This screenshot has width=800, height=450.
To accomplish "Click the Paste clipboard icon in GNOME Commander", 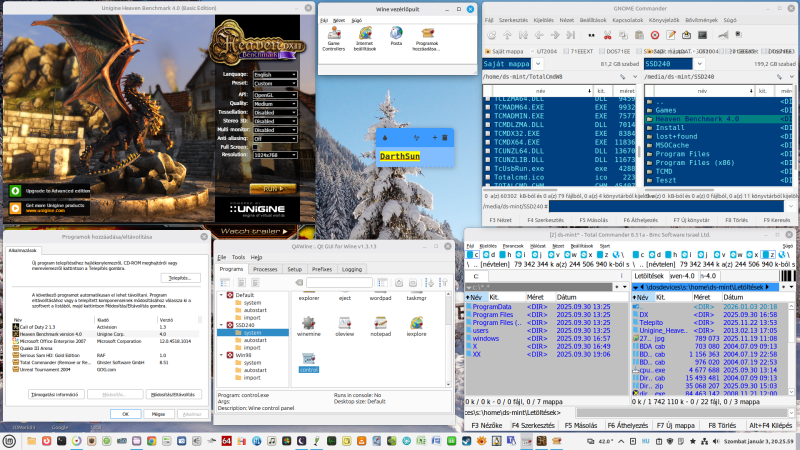I will 639,35.
